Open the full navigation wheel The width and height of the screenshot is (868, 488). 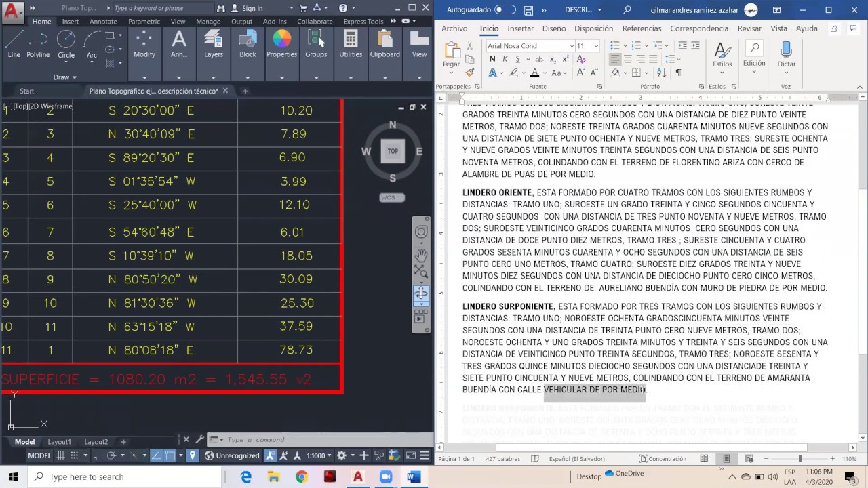tap(421, 232)
